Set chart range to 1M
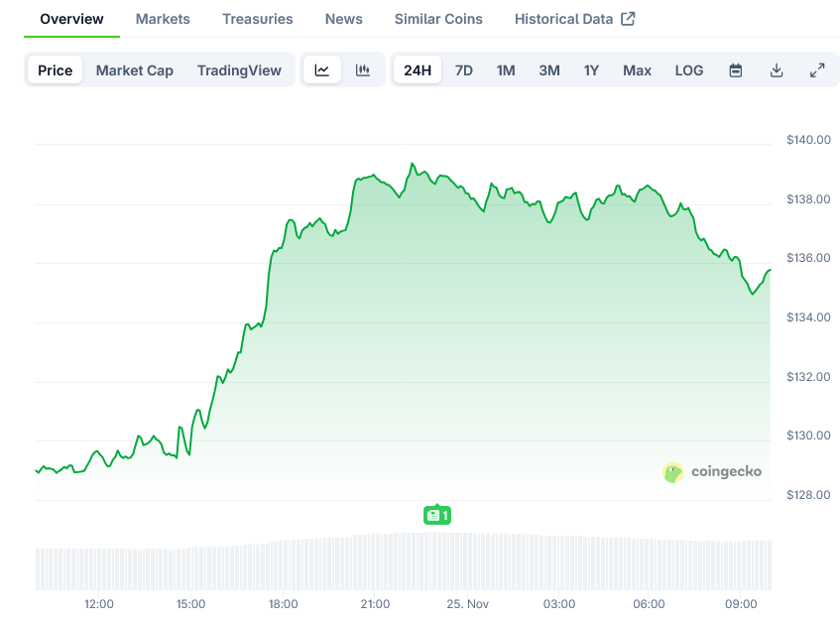This screenshot has height=624, width=840. [x=506, y=70]
